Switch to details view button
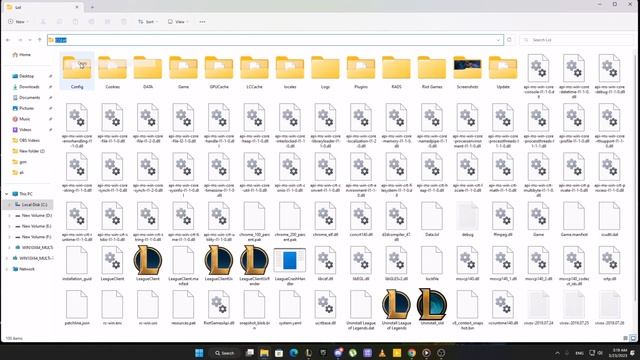The width and height of the screenshot is (640, 360). click(625, 338)
